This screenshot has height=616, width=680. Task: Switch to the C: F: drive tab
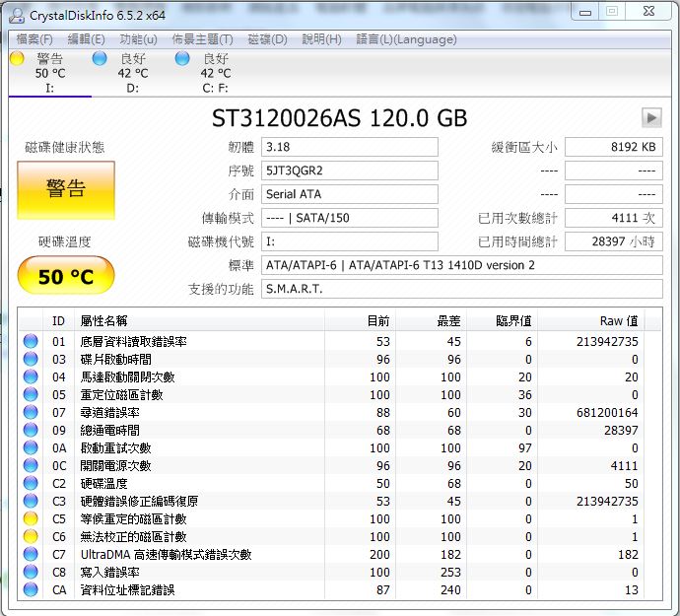click(215, 73)
